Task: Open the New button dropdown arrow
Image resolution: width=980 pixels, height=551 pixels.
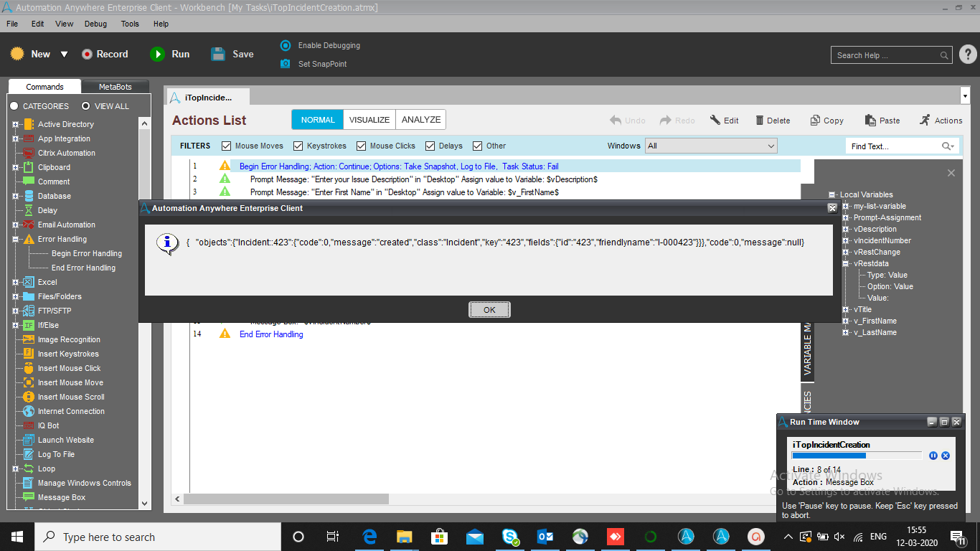Action: click(x=64, y=55)
